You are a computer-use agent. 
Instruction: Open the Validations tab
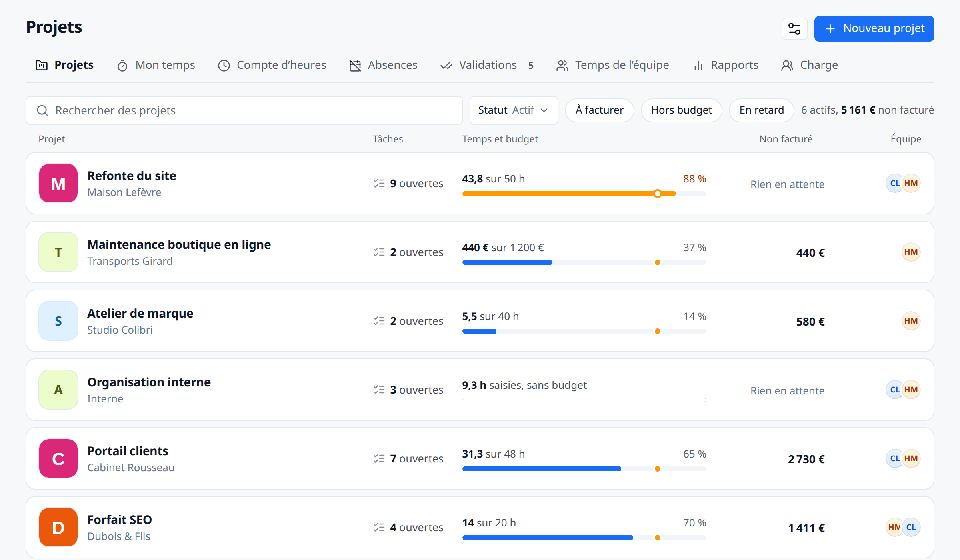point(487,65)
